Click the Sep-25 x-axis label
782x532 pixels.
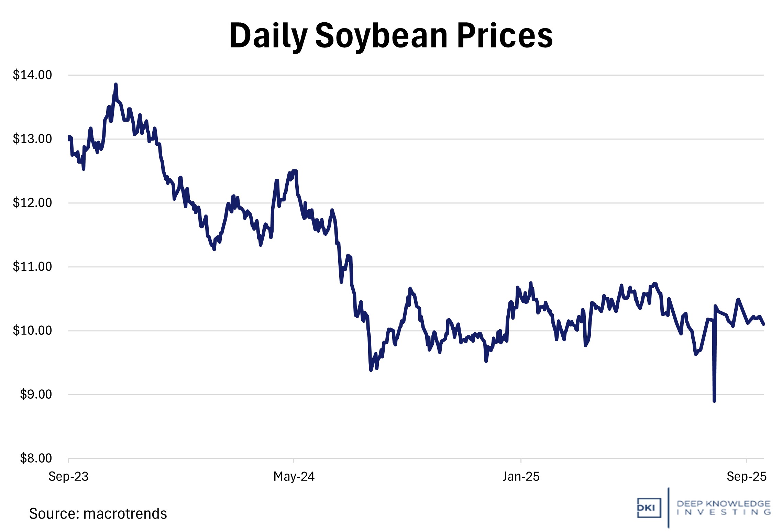(746, 476)
